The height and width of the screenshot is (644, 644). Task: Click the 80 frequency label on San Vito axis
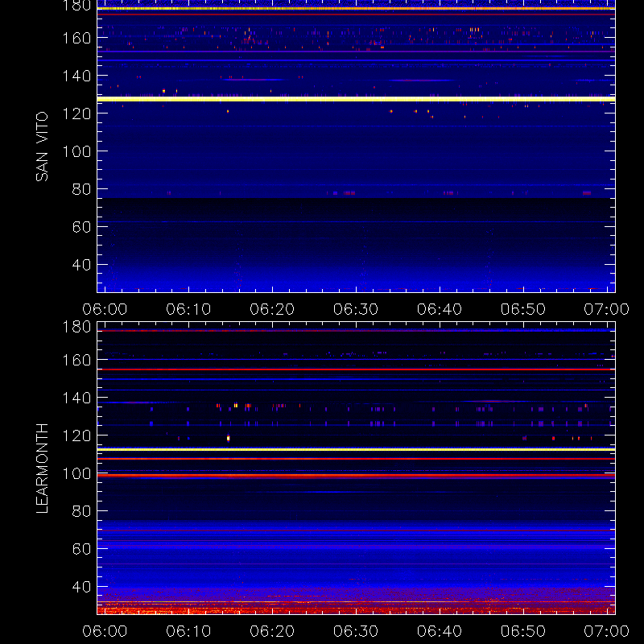tap(81, 189)
